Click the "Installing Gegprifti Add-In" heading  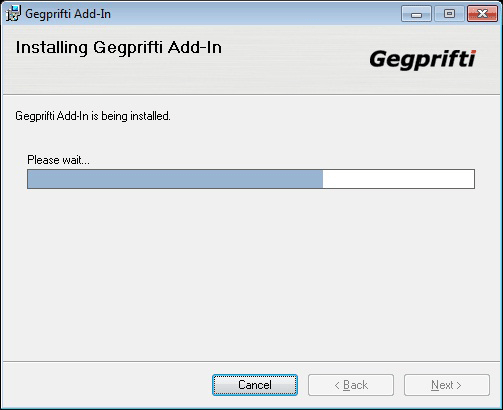click(119, 47)
